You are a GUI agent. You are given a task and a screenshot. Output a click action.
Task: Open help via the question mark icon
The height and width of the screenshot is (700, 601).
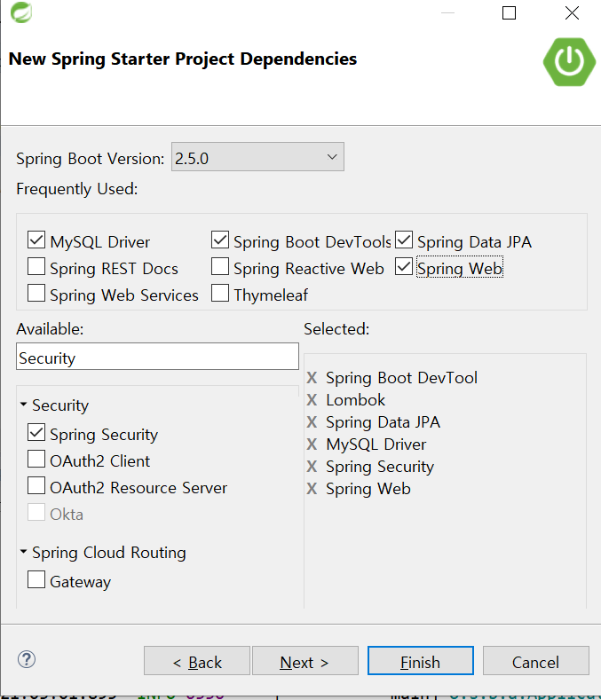click(27, 659)
